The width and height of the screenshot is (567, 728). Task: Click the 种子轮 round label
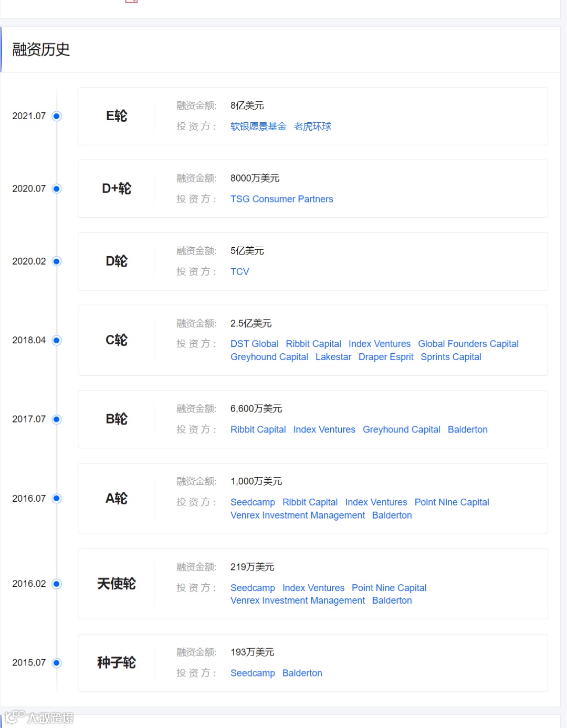pos(117,663)
